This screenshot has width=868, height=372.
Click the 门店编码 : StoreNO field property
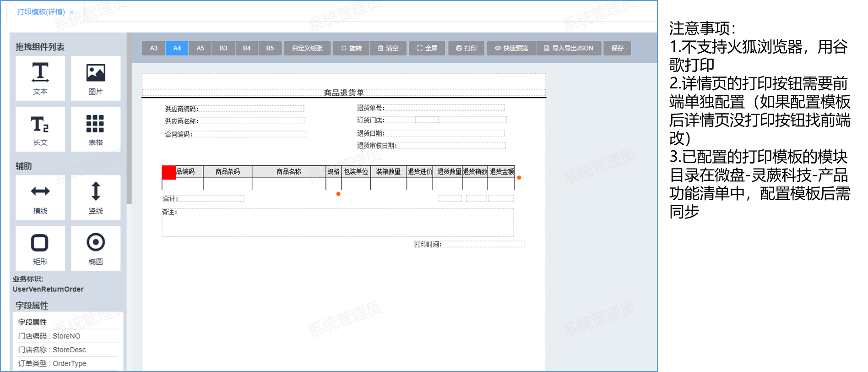68,336
